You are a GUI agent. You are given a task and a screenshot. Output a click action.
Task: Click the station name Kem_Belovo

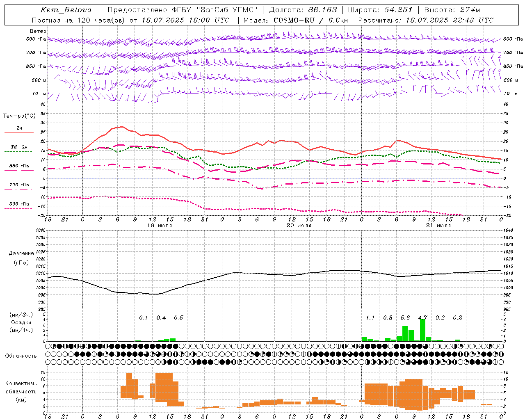66,10
